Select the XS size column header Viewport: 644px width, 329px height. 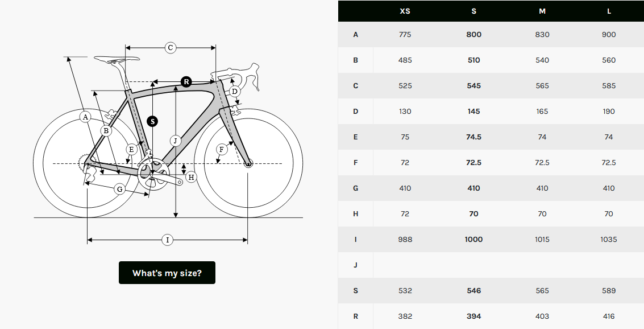(405, 11)
